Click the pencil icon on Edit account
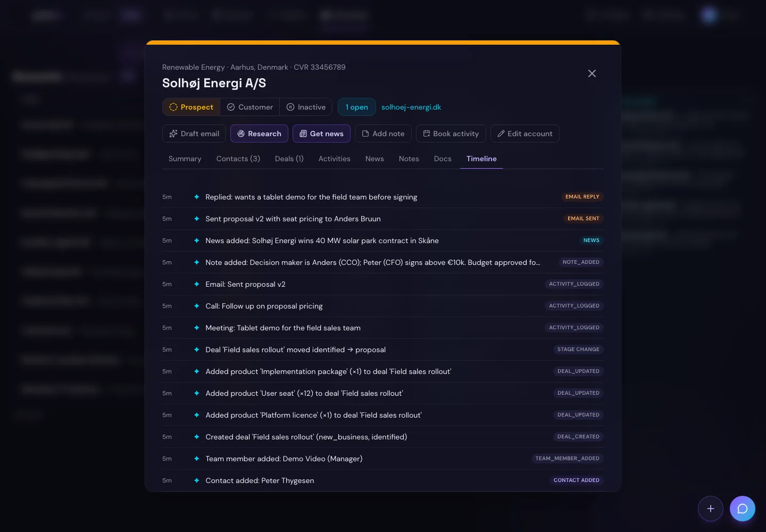Image resolution: width=766 pixels, height=532 pixels. coord(501,134)
